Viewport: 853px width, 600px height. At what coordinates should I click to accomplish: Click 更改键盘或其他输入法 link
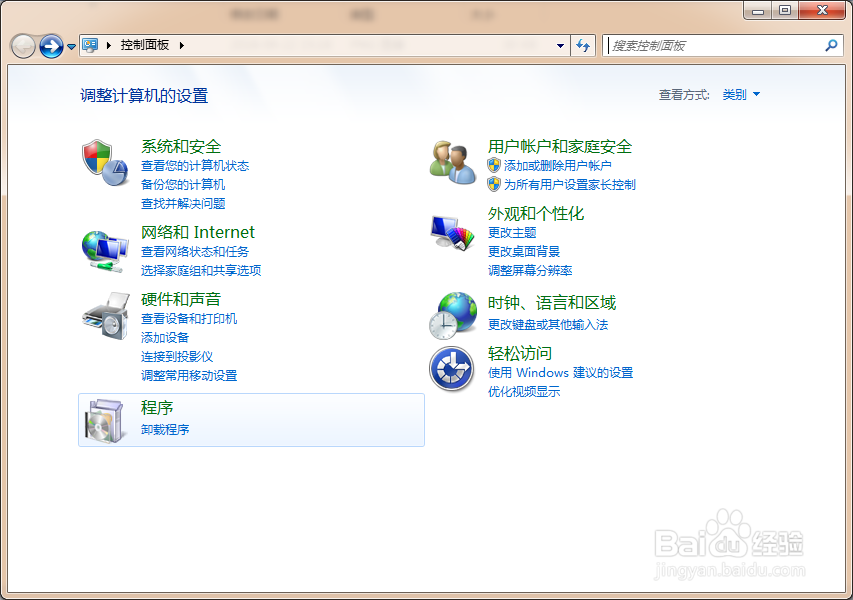547,325
